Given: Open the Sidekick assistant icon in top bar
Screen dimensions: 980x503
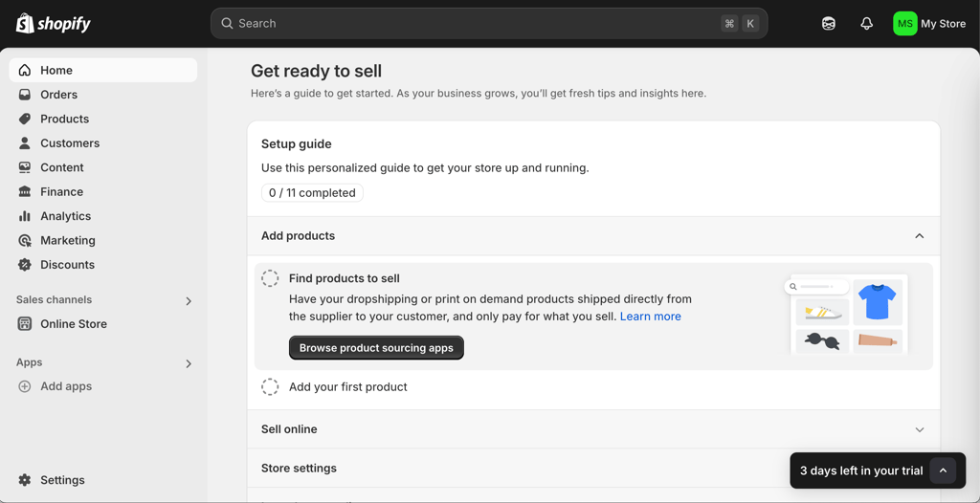Looking at the screenshot, I should click(x=829, y=24).
